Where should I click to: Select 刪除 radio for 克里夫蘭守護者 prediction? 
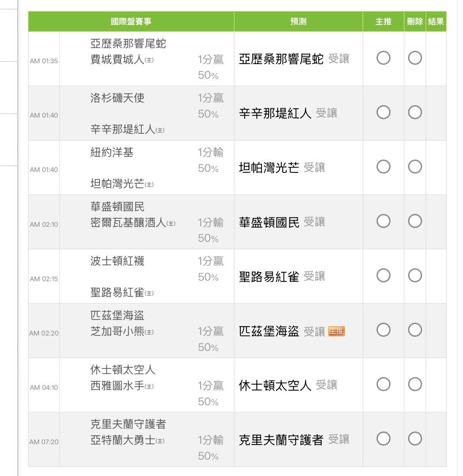[415, 439]
